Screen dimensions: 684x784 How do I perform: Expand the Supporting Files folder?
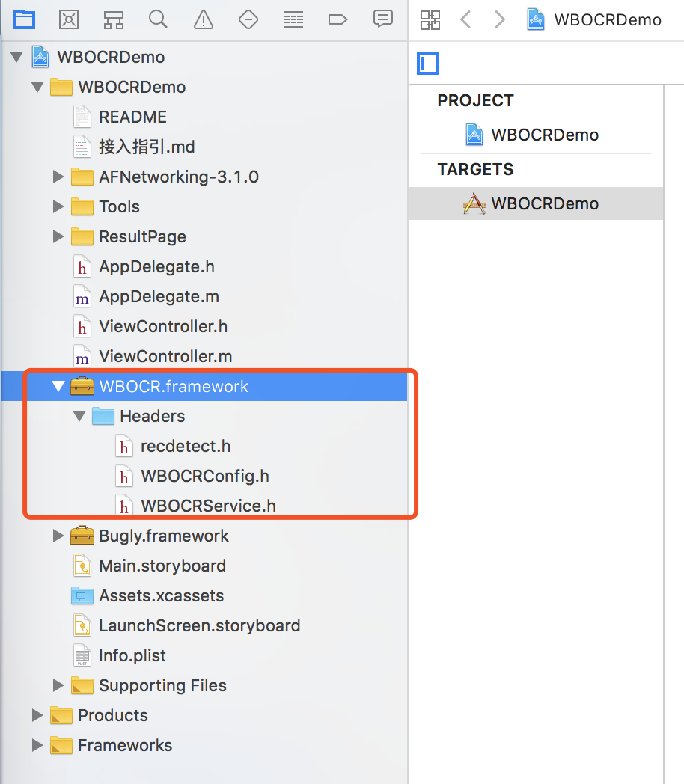[58, 685]
